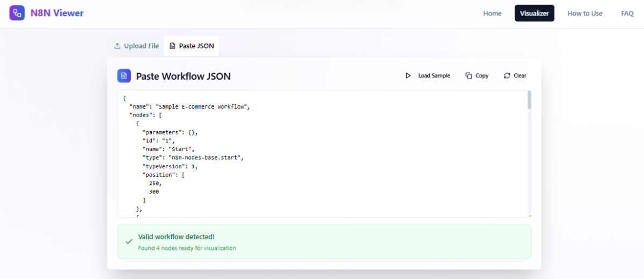The image size is (644, 279).
Task: Switch to the Upload File tab
Action: pos(136,46)
